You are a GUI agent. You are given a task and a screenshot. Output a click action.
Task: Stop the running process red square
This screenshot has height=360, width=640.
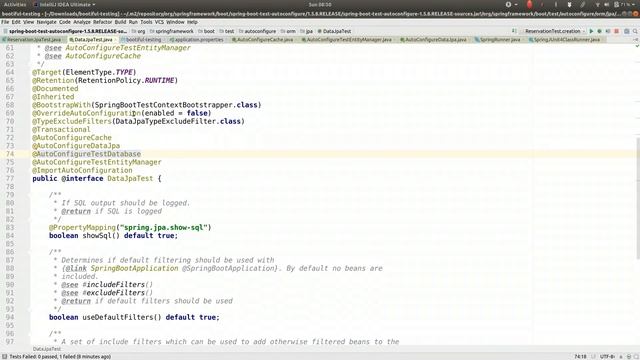click(x=617, y=31)
